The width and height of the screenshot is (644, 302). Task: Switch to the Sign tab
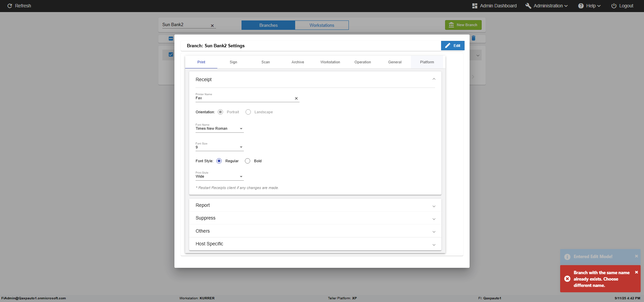[x=233, y=62]
